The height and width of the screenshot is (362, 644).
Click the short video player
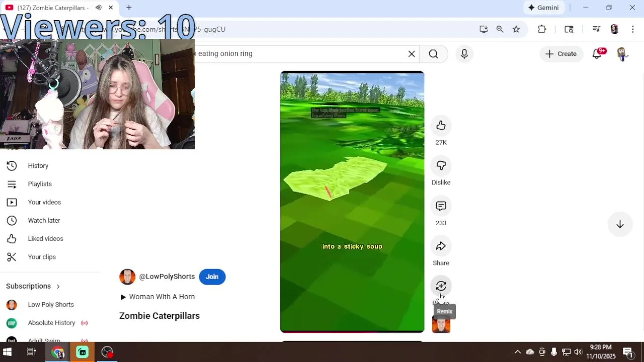click(352, 202)
